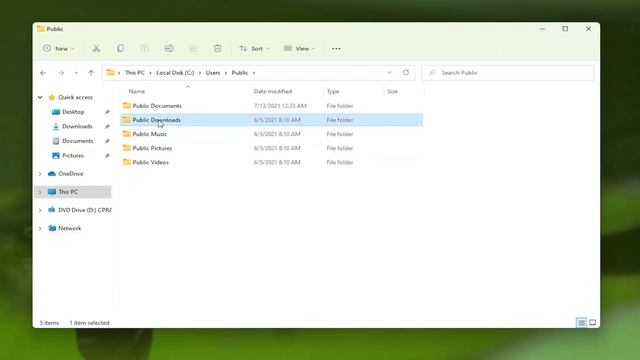
Task: Click Users in breadcrumb path
Action: 213,73
